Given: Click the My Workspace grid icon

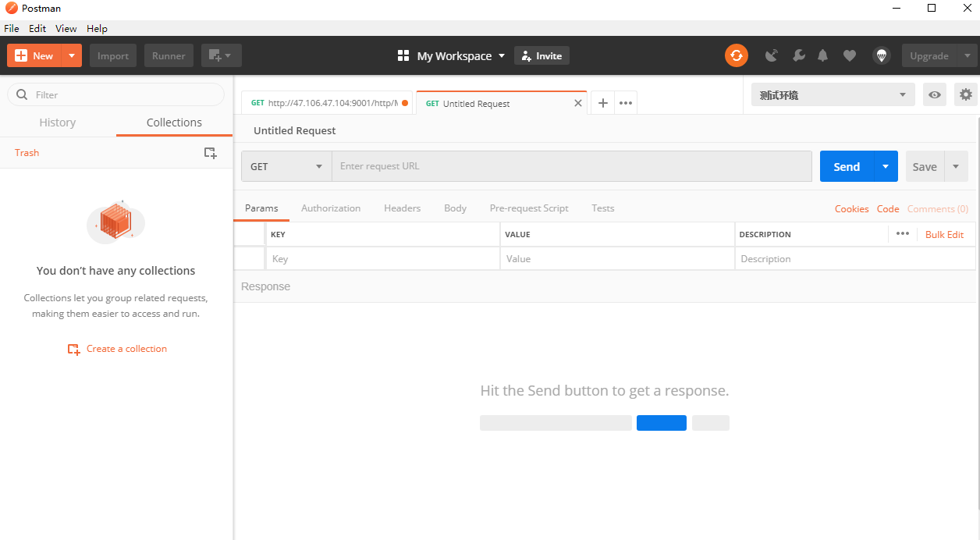Looking at the screenshot, I should (403, 55).
